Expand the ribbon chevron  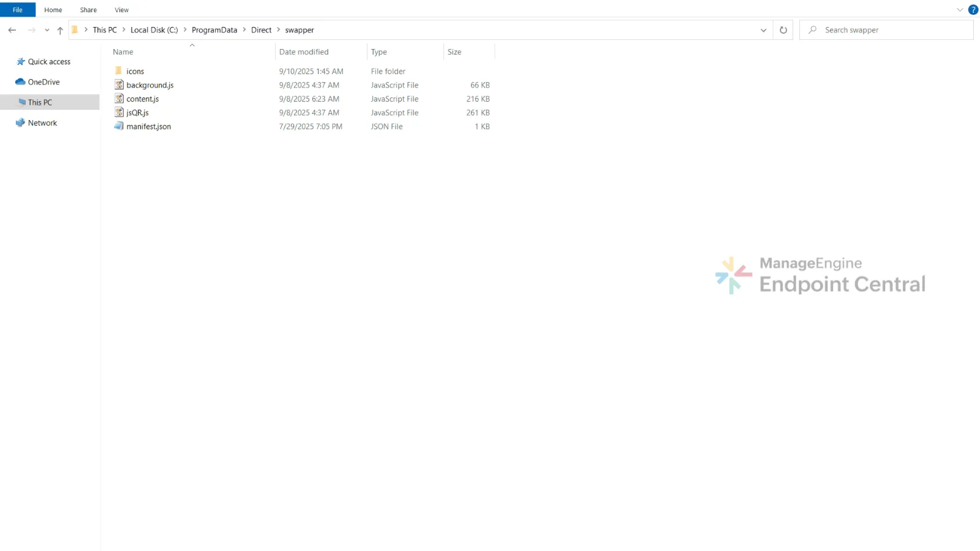coord(959,10)
